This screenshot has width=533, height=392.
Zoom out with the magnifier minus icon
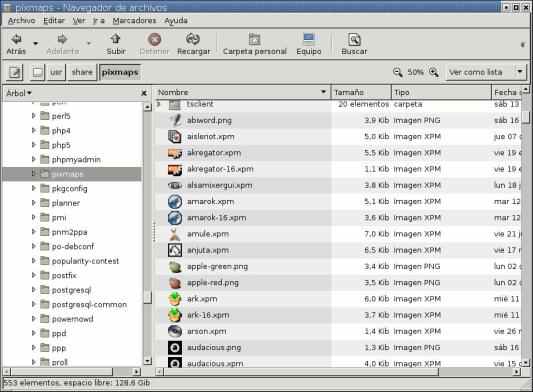coord(397,72)
